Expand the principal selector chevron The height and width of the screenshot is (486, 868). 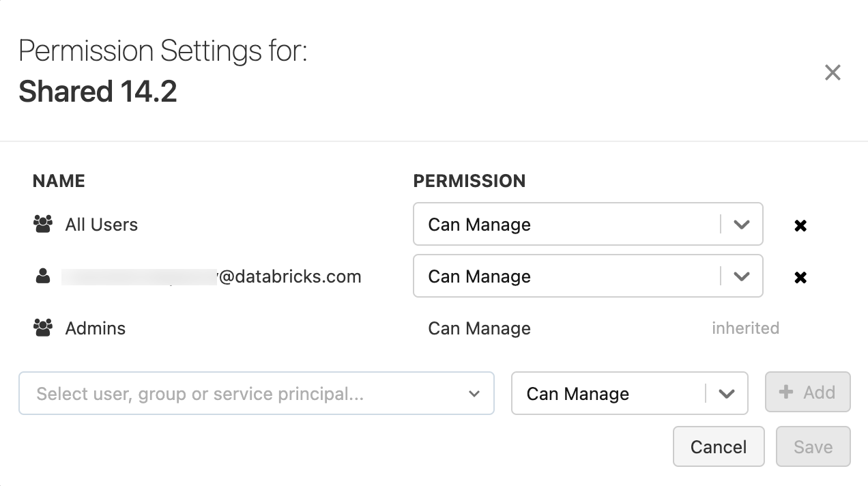[x=474, y=394]
